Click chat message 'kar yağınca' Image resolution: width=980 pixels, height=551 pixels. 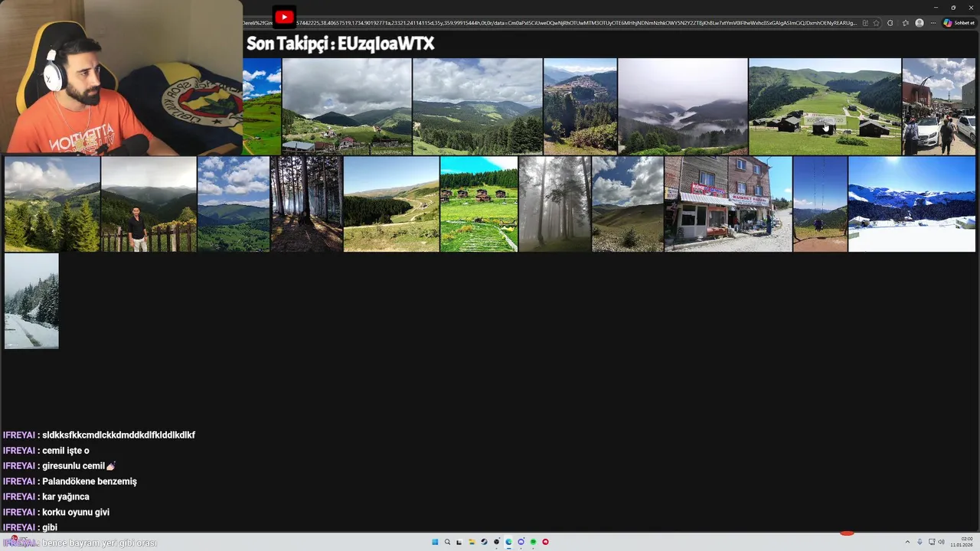(x=66, y=497)
